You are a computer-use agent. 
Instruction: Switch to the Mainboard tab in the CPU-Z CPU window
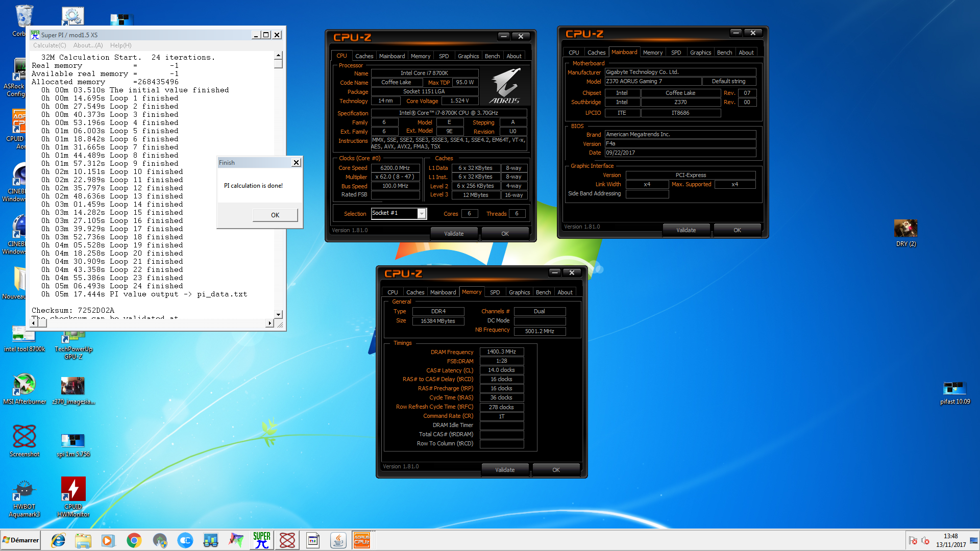point(392,56)
